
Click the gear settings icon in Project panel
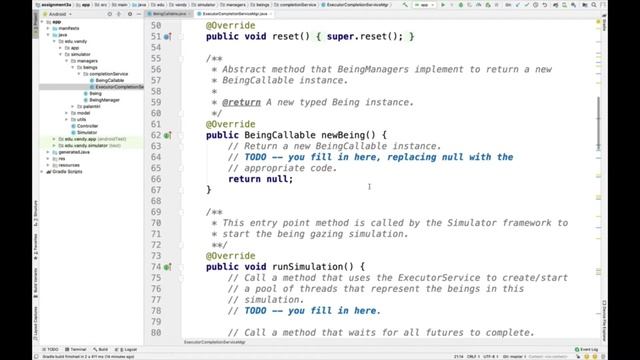click(130, 14)
